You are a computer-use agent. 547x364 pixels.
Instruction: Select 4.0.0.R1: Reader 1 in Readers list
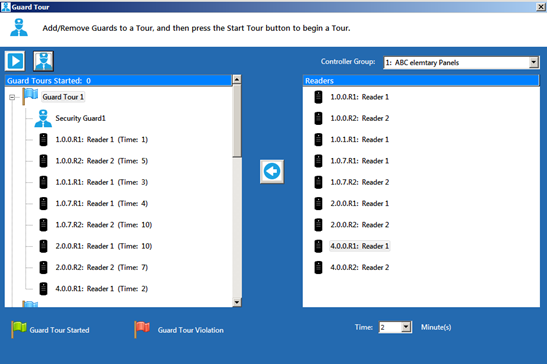click(x=359, y=246)
